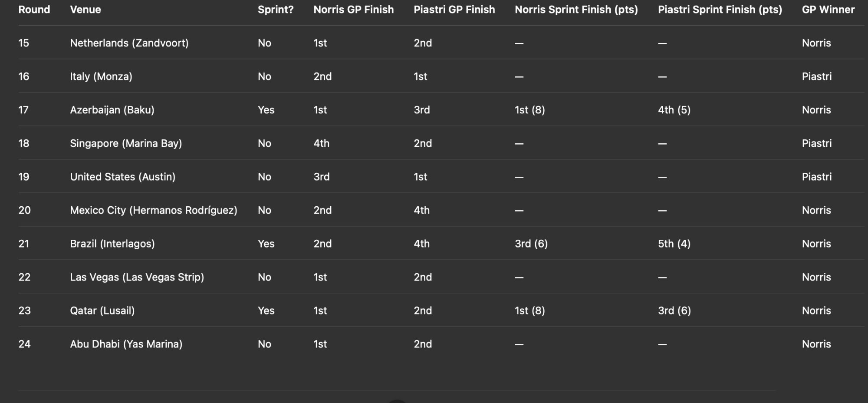Screen dimensions: 868x403
Task: Select the Abu Dhabi (Yas Marina) cell
Action: tap(126, 344)
